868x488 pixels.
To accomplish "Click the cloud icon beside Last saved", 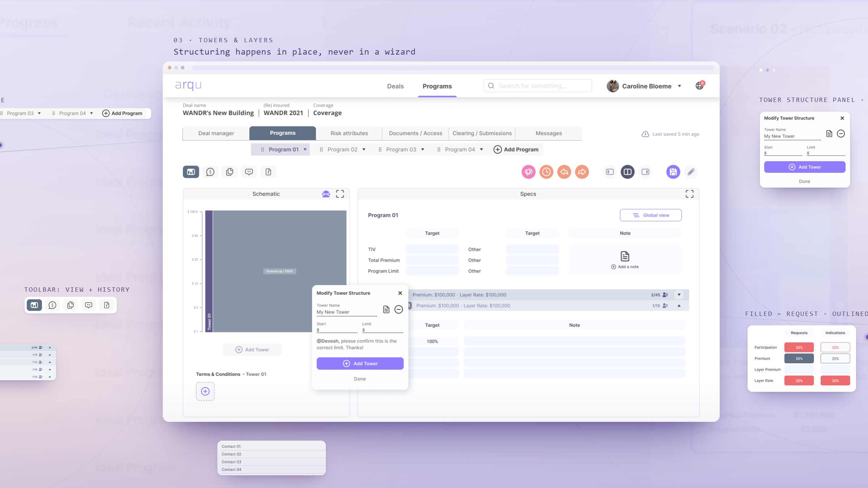I will coord(645,134).
